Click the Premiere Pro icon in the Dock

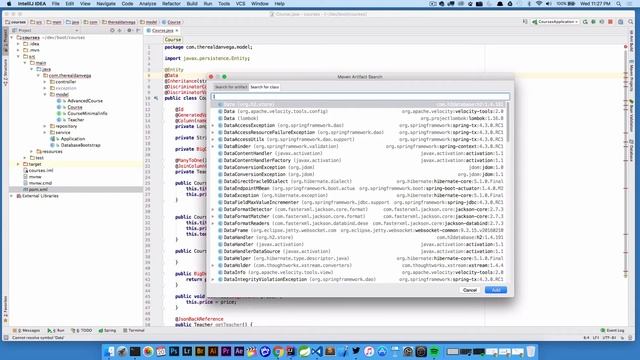pos(226,351)
